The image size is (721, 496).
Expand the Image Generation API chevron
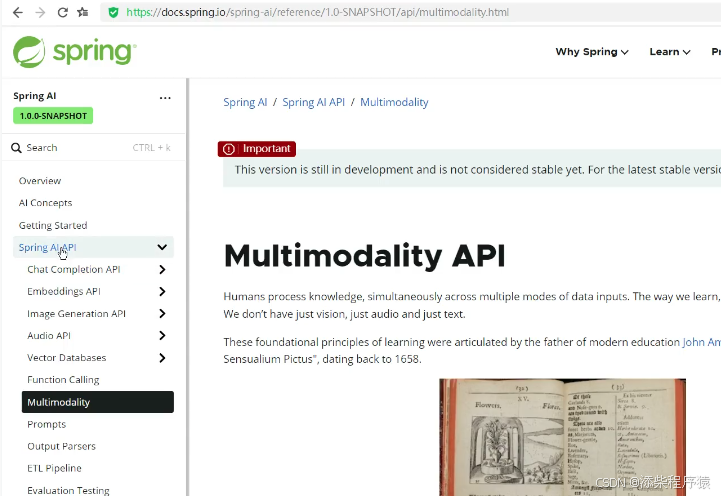(162, 314)
